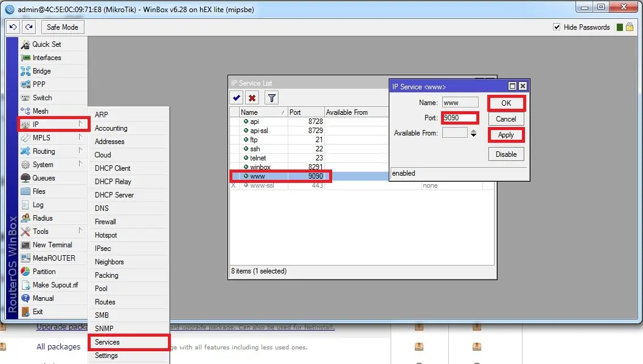Select Routes in IP submenu
Image resolution: width=643 pixels, height=364 pixels.
click(x=129, y=302)
